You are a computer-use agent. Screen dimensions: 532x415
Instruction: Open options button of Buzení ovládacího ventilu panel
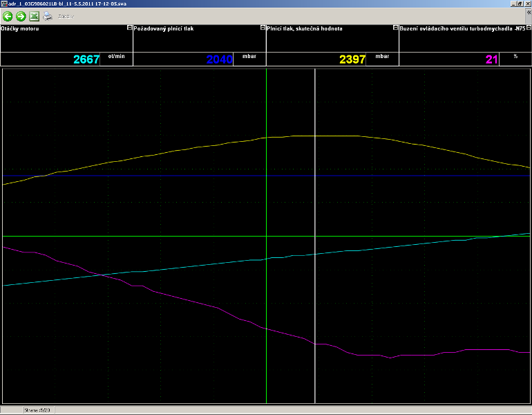click(529, 28)
